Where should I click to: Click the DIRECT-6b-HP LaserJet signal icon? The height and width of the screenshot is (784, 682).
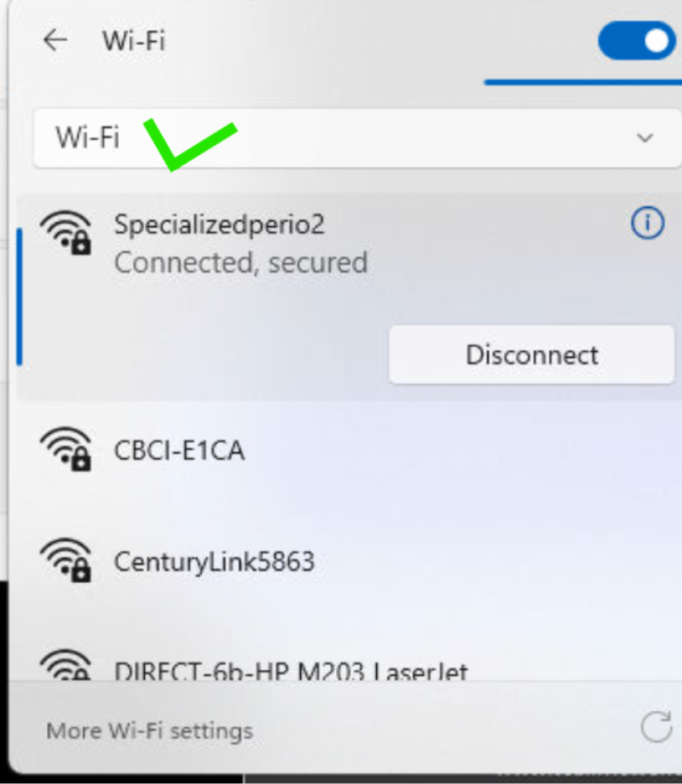click(x=66, y=665)
